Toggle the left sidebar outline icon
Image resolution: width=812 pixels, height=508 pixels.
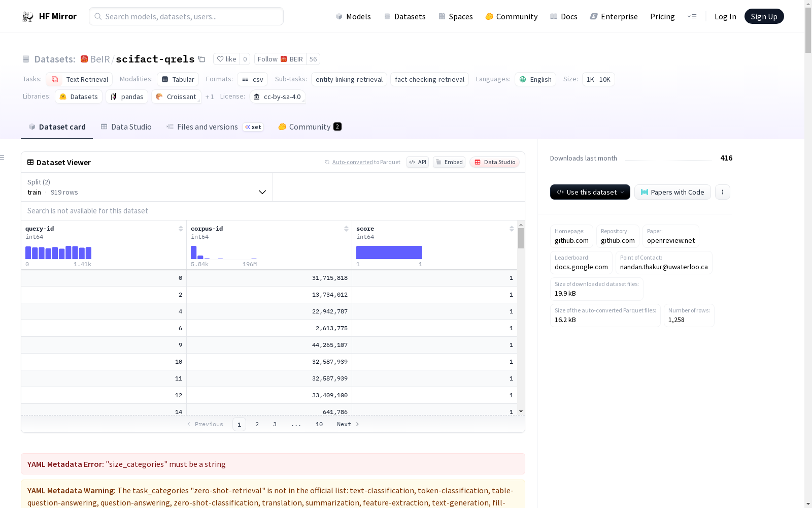point(3,157)
